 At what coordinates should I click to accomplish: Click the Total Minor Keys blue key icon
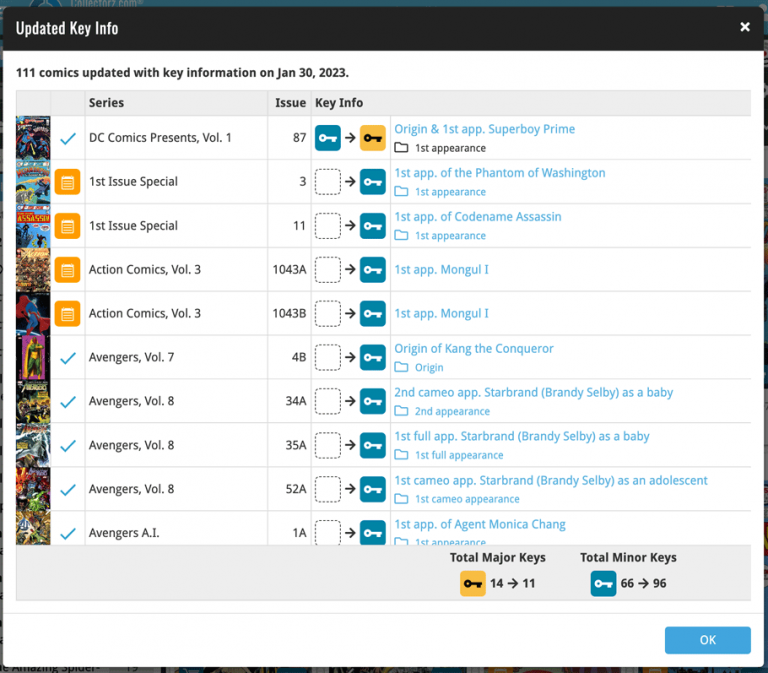[603, 583]
